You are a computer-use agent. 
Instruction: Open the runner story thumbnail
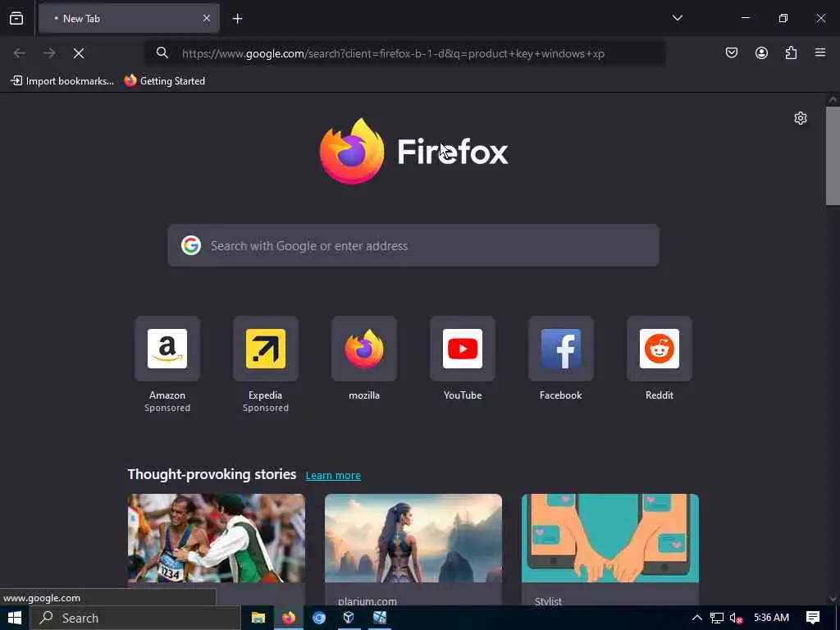217,538
